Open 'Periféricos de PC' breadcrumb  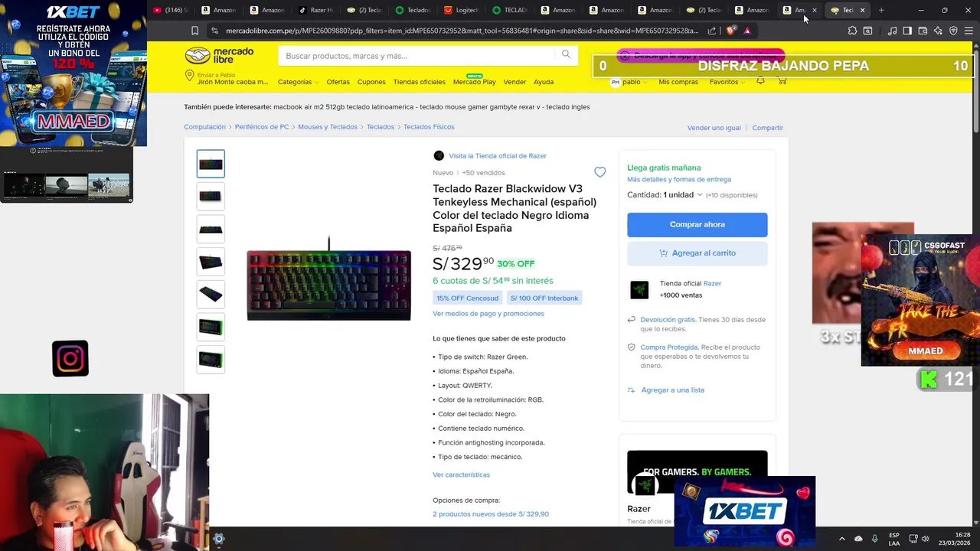coord(262,127)
